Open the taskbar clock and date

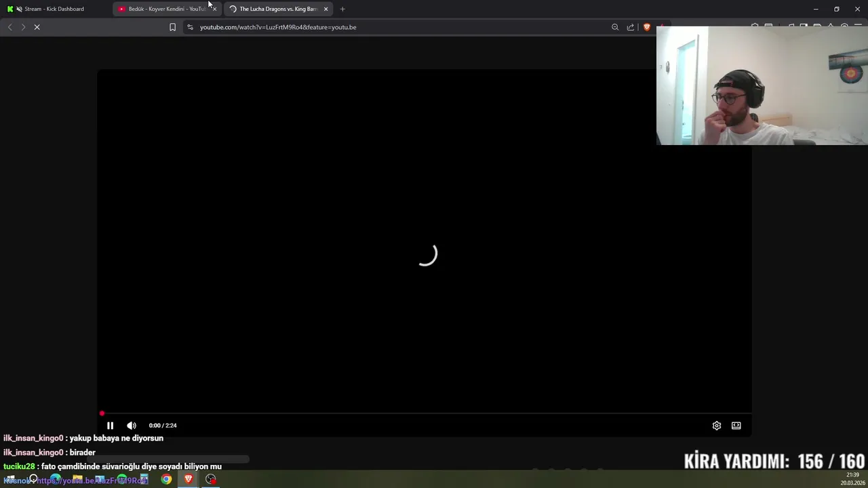point(852,479)
